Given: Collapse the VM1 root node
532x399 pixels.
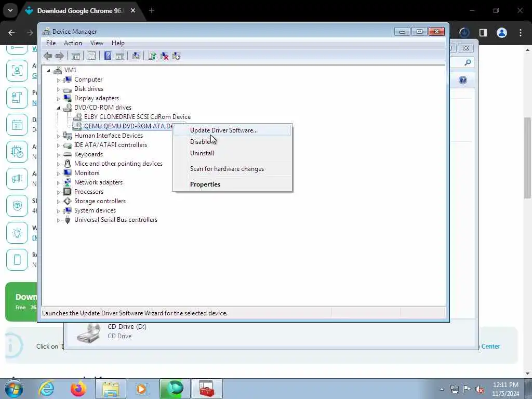Looking at the screenshot, I should [48, 71].
